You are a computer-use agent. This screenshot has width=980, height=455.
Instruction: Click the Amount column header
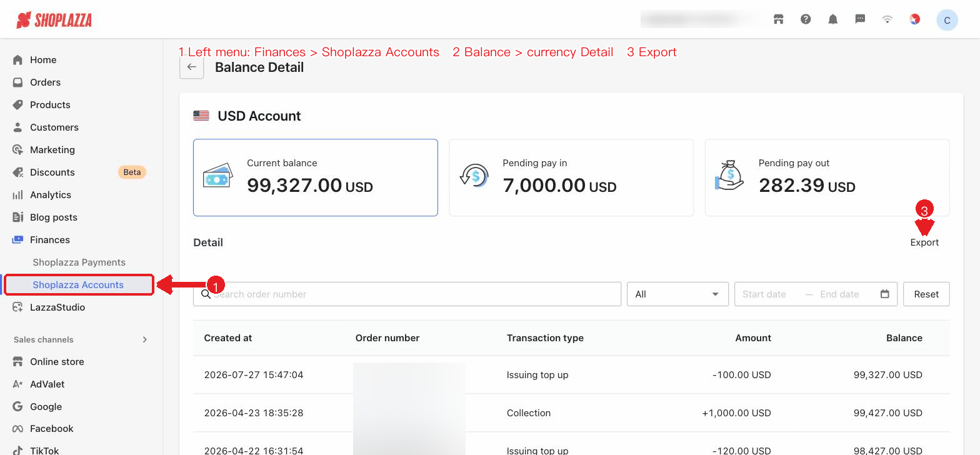coord(753,338)
